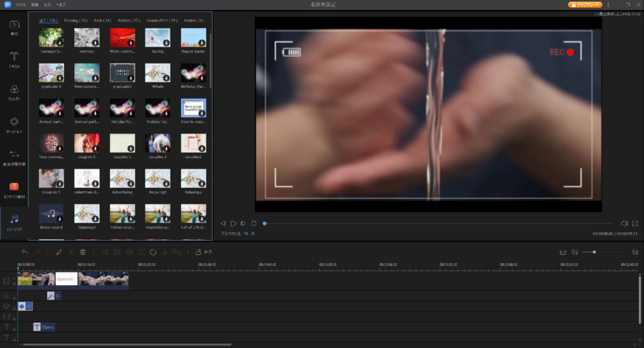Change the 16:9 aspect ratio setting
Image resolution: width=644 pixels, height=348 pixels.
(250, 233)
